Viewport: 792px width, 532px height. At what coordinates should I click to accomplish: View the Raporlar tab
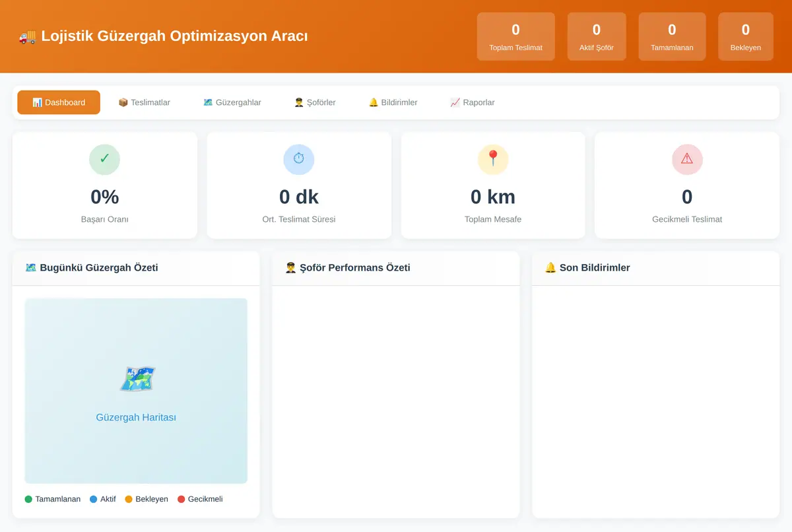click(x=472, y=102)
